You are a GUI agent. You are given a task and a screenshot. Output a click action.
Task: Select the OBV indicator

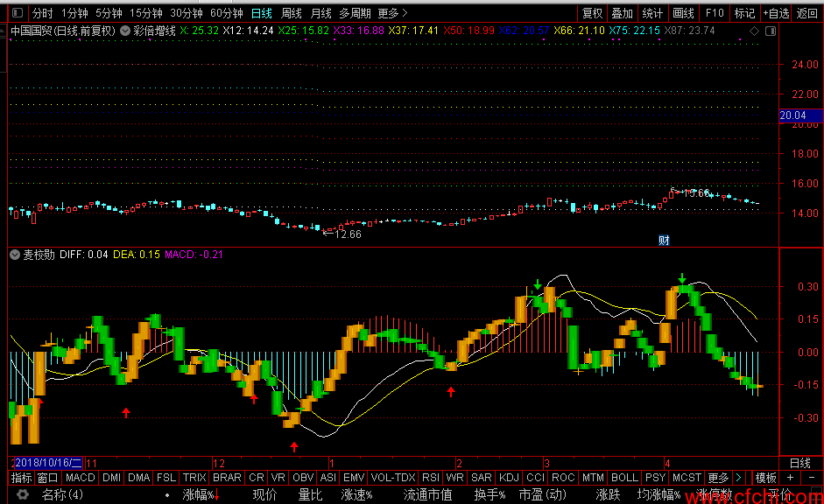coord(303,478)
